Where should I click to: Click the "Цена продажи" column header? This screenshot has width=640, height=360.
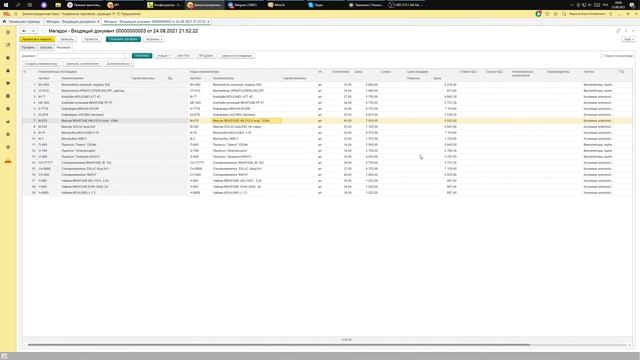(417, 71)
